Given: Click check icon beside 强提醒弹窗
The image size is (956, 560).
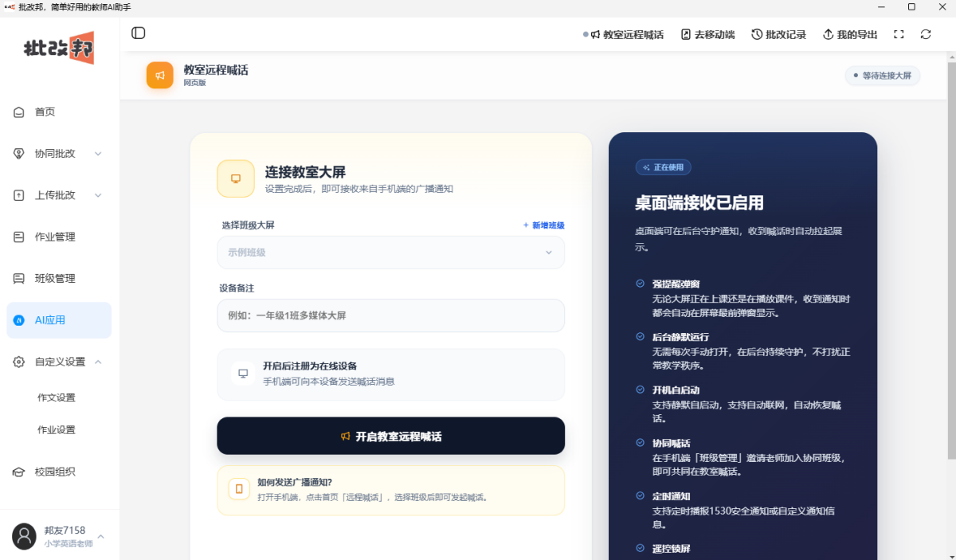Looking at the screenshot, I should tap(640, 284).
